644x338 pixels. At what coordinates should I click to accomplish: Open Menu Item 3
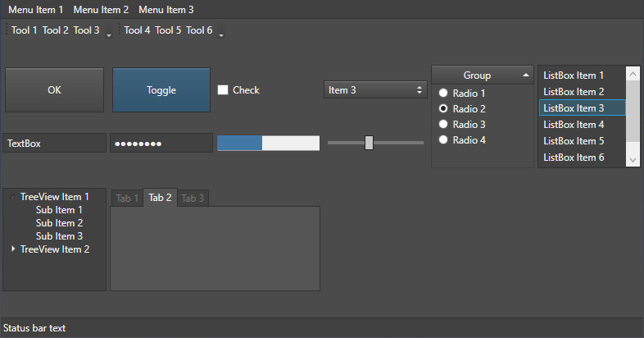click(x=166, y=10)
